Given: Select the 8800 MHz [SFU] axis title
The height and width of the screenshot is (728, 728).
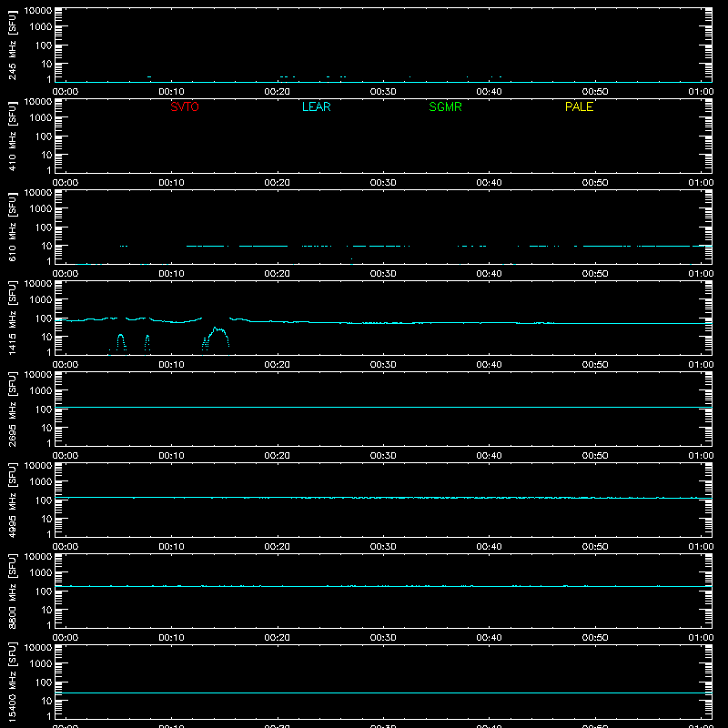Looking at the screenshot, I should click(12, 591).
